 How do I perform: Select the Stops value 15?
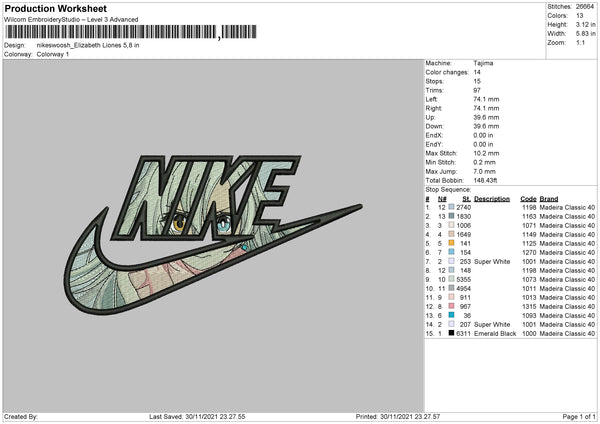coord(477,81)
